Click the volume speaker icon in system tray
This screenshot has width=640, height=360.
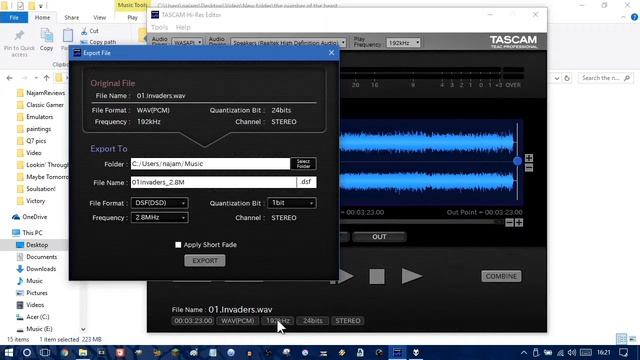click(x=572, y=352)
